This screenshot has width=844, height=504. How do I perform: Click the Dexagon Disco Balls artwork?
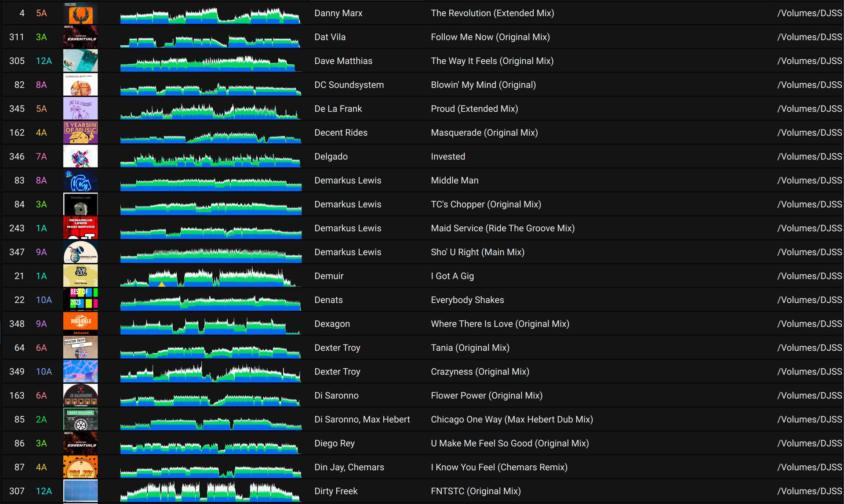pyautogui.click(x=80, y=323)
